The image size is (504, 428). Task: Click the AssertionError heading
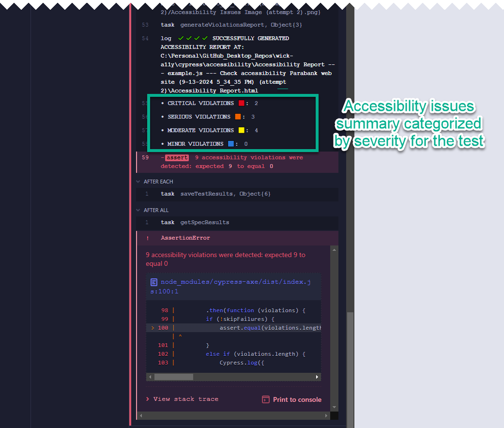pos(185,238)
